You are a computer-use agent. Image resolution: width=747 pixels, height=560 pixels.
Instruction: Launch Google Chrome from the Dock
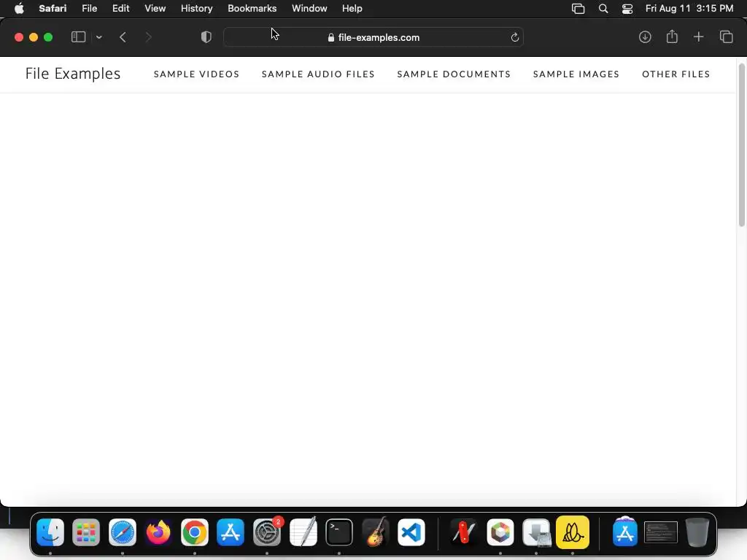point(194,532)
